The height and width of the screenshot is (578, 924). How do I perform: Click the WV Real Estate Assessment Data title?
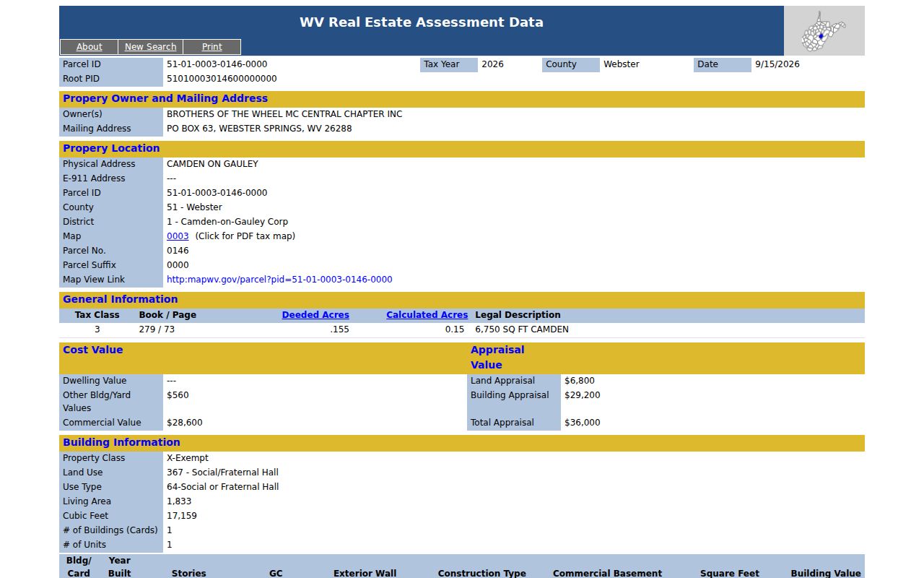(422, 22)
